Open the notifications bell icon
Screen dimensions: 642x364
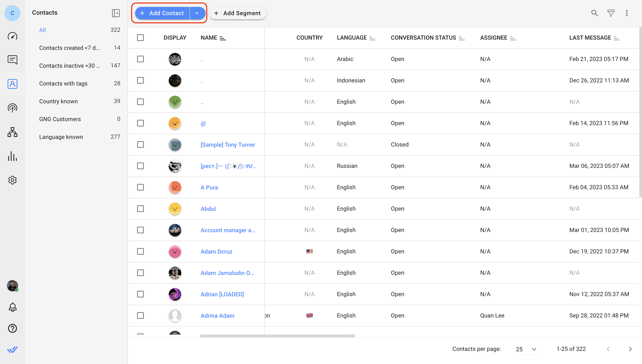click(12, 307)
